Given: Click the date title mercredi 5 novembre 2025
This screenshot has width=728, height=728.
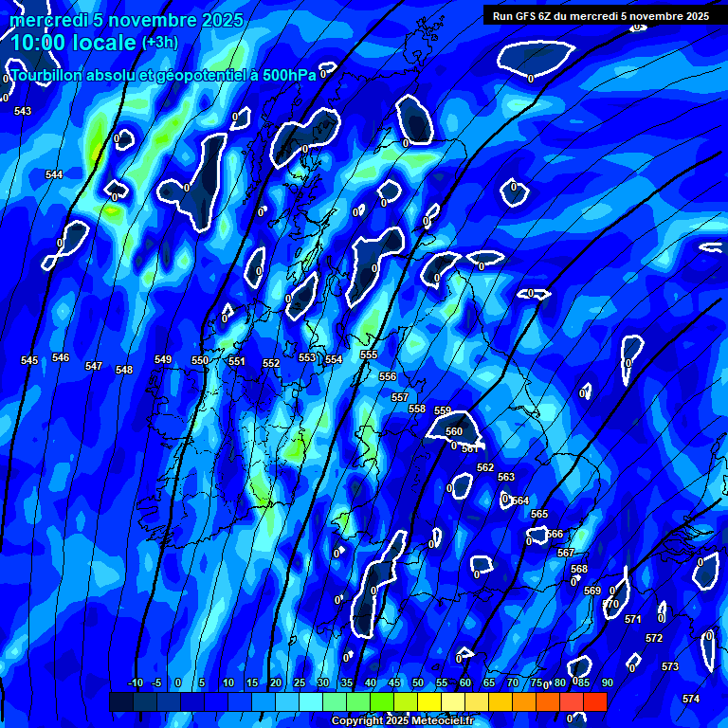Looking at the screenshot, I should [x=126, y=20].
